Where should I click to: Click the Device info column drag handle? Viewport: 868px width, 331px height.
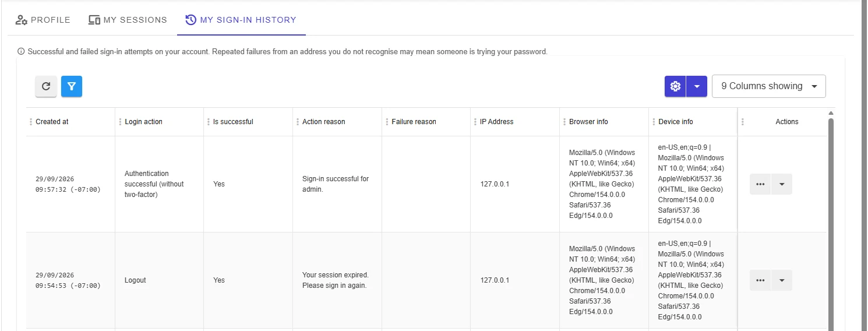[x=653, y=122]
